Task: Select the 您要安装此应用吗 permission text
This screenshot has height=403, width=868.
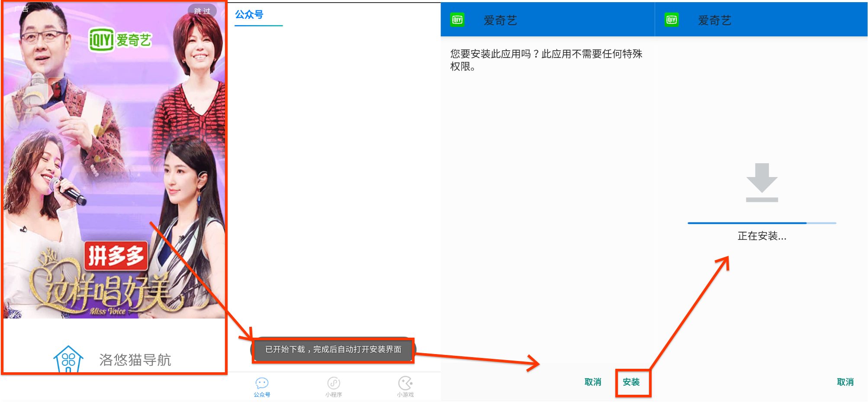Action: [x=546, y=60]
